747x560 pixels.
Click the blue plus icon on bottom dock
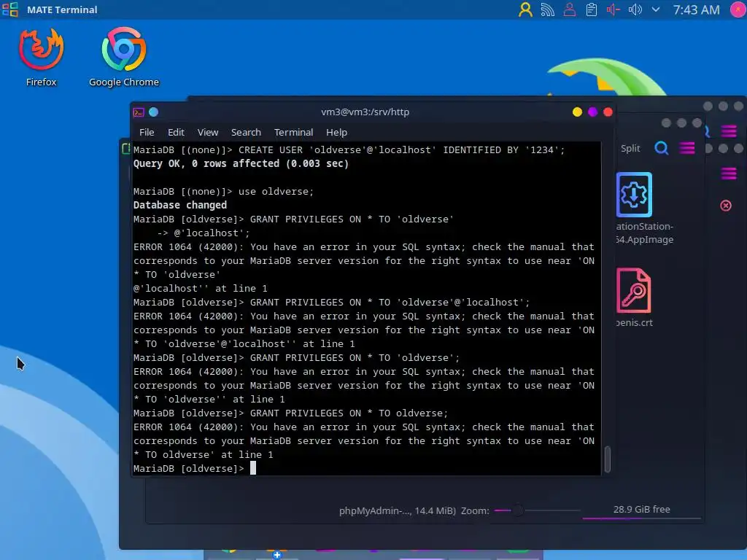276,555
